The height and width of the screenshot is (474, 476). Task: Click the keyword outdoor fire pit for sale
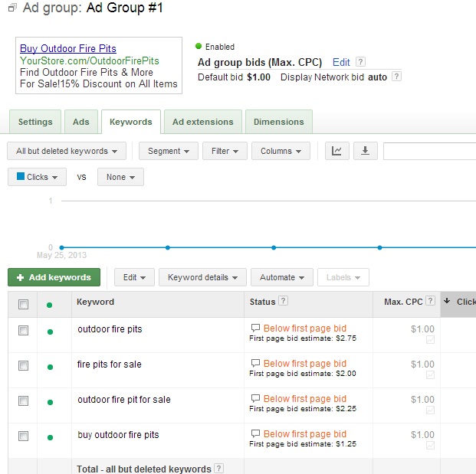(x=124, y=400)
